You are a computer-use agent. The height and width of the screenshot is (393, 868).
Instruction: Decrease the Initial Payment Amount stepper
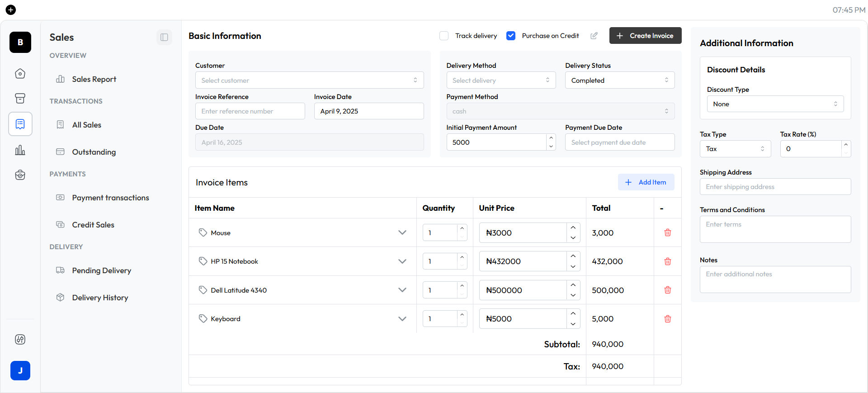tap(551, 146)
